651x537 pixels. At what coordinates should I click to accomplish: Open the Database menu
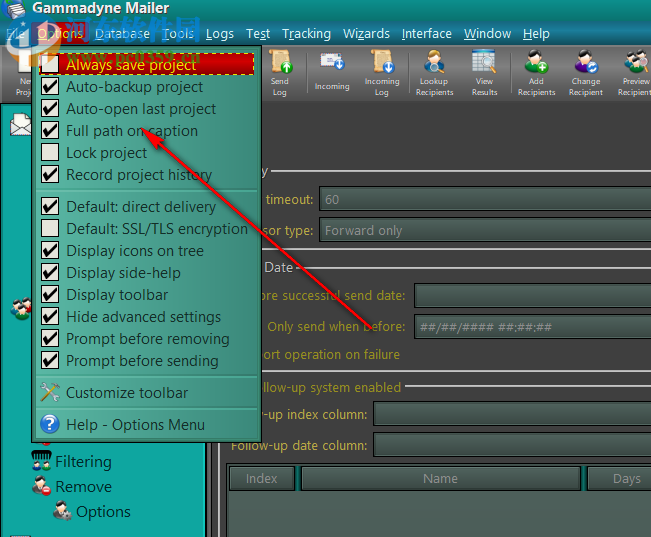click(122, 34)
